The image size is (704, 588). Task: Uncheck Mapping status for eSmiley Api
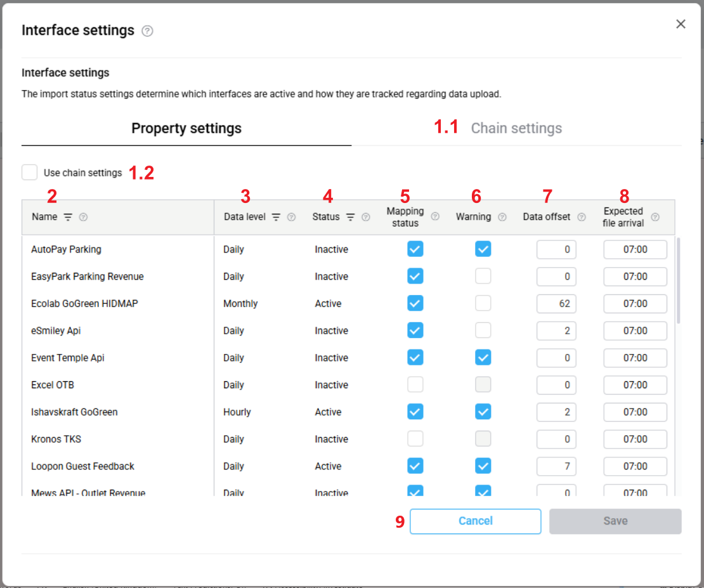(415, 330)
